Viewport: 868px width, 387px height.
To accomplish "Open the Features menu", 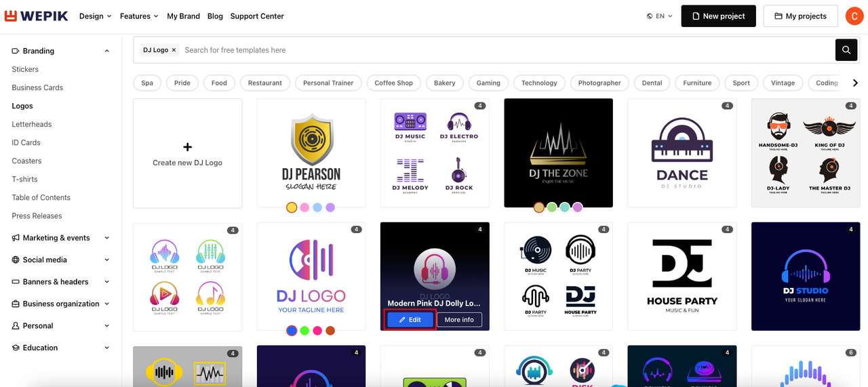I will coord(139,16).
